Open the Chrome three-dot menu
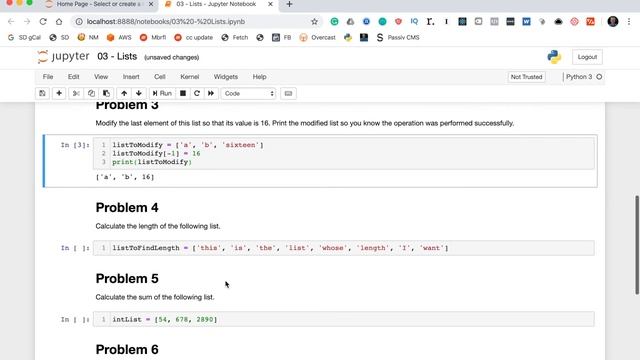The image size is (640, 360). [629, 22]
